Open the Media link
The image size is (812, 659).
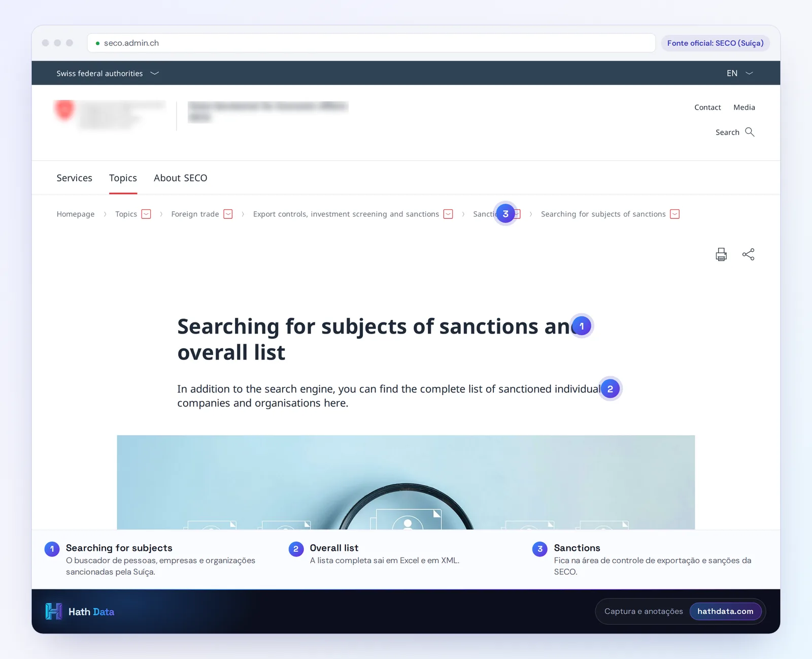tap(744, 107)
